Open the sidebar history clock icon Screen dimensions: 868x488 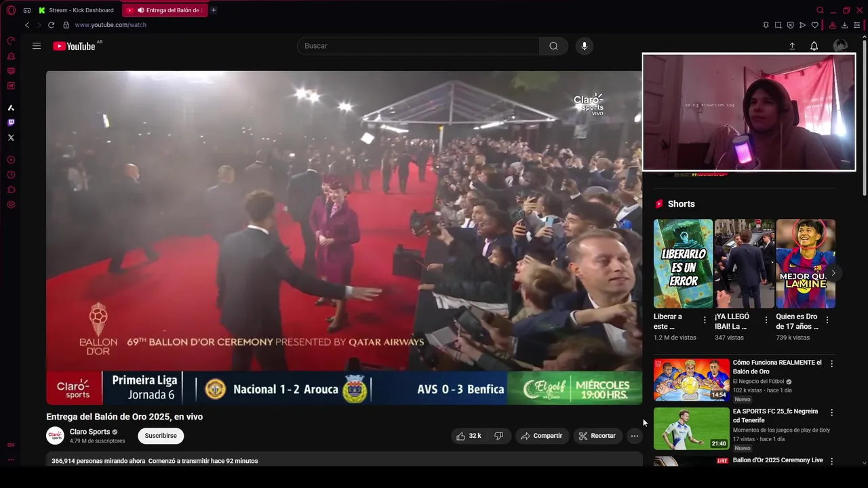11,175
